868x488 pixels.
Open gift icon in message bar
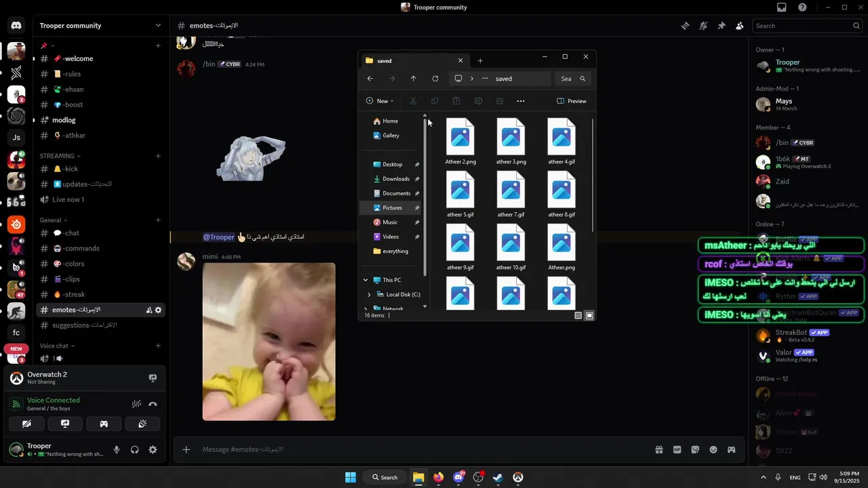pyautogui.click(x=658, y=449)
